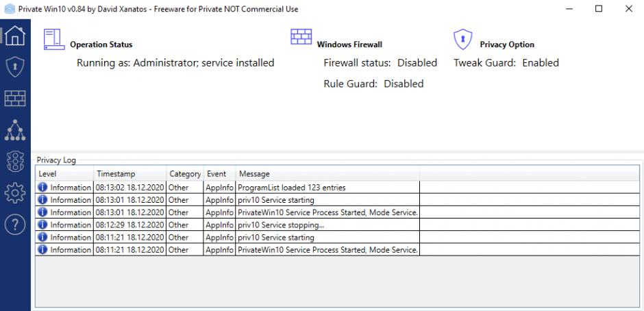Screen dimensions: 644x311
Task: Sort log by Message column header
Action: click(x=327, y=174)
